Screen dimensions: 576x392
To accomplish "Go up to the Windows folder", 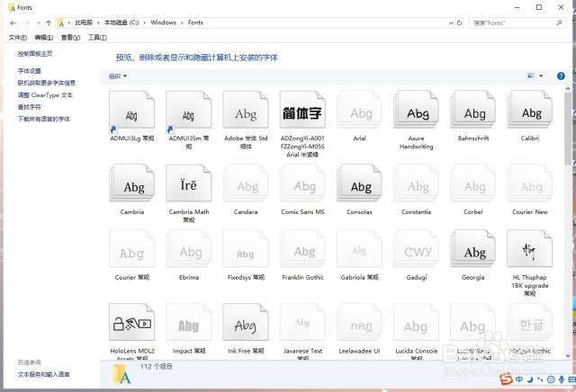I will click(x=49, y=22).
